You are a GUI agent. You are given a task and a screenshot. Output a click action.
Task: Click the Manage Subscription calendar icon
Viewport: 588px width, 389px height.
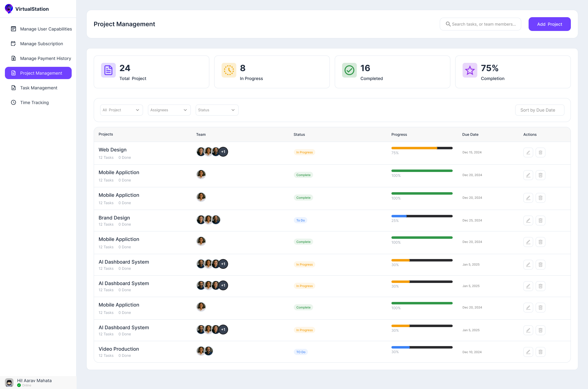[13, 44]
